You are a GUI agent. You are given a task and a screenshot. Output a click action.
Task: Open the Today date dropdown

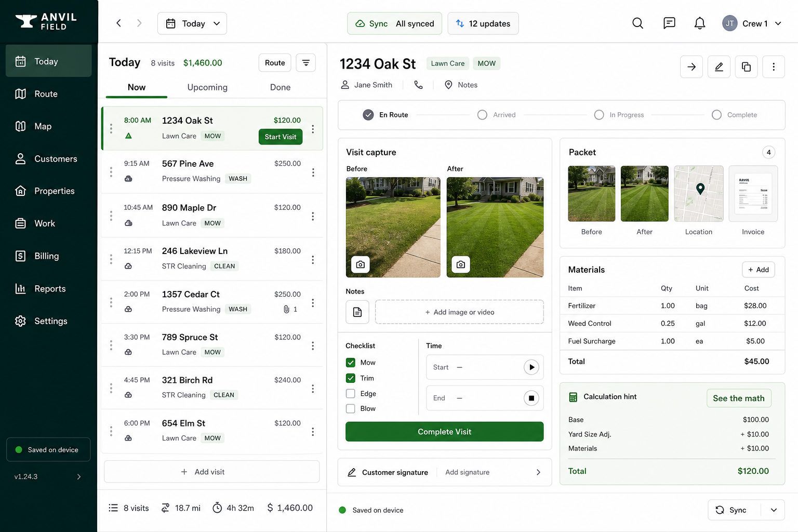pyautogui.click(x=192, y=23)
